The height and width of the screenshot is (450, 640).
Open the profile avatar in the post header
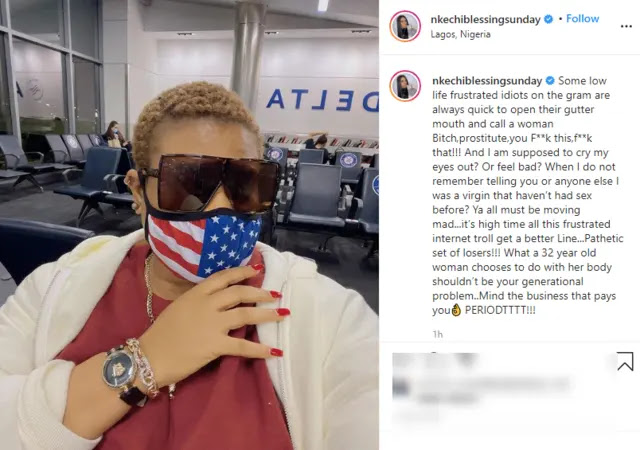pyautogui.click(x=405, y=27)
